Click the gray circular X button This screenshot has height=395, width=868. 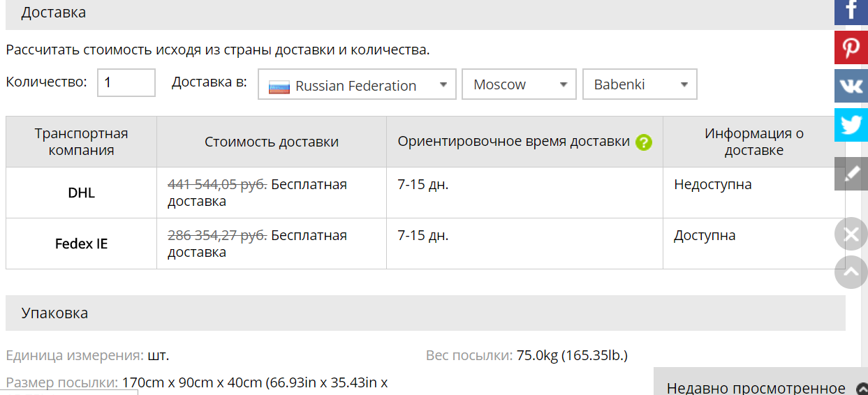[x=851, y=234]
